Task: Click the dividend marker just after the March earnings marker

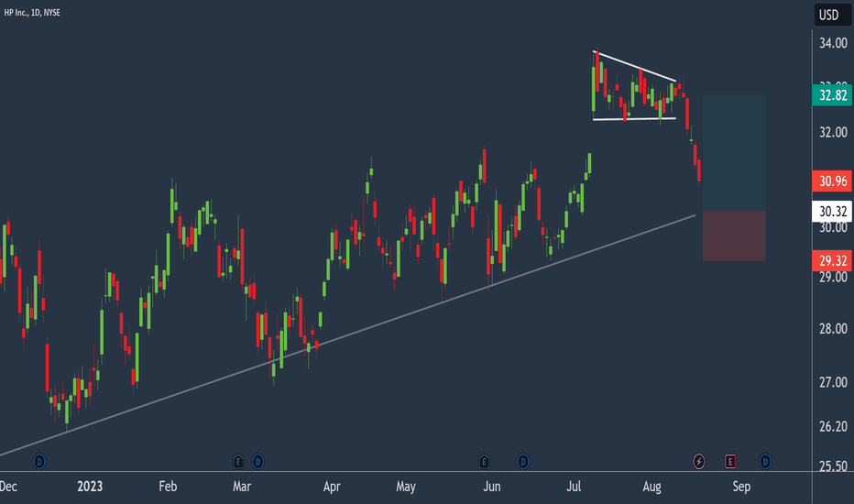Action: [257, 462]
